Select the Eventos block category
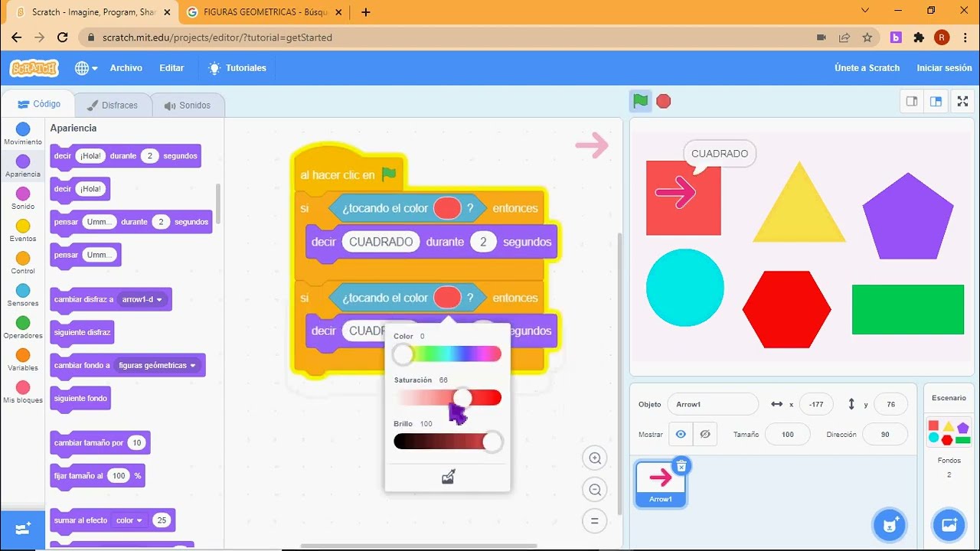Screen dimensions: 980x551 [23, 230]
